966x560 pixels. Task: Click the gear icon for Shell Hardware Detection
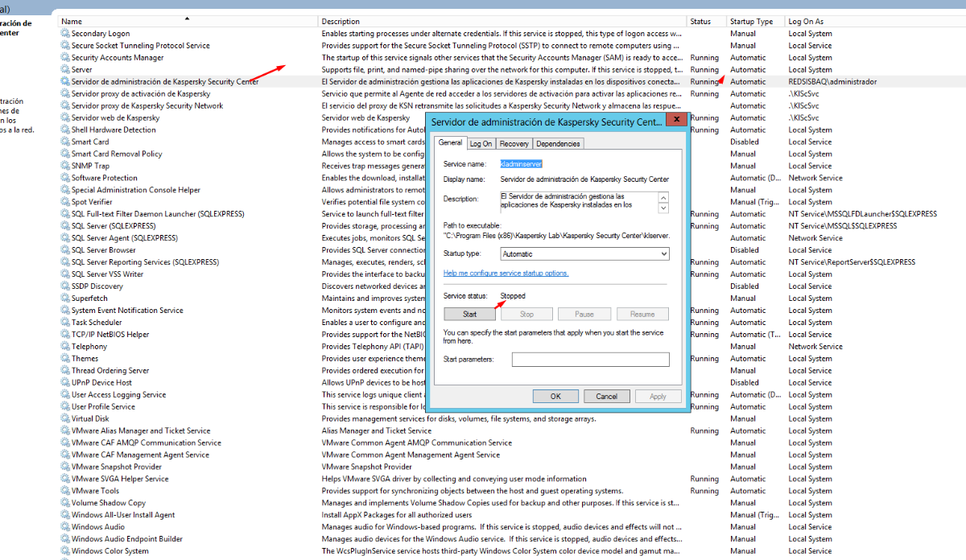pos(65,130)
